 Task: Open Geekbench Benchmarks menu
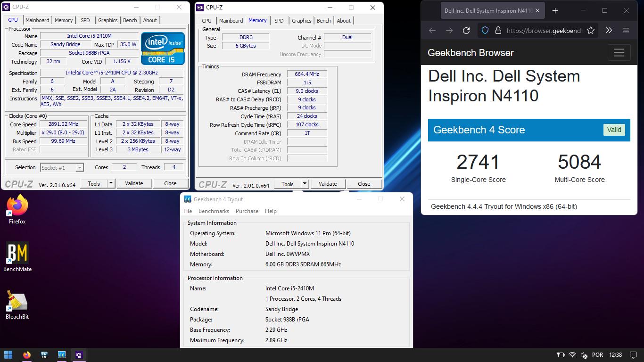(x=214, y=211)
